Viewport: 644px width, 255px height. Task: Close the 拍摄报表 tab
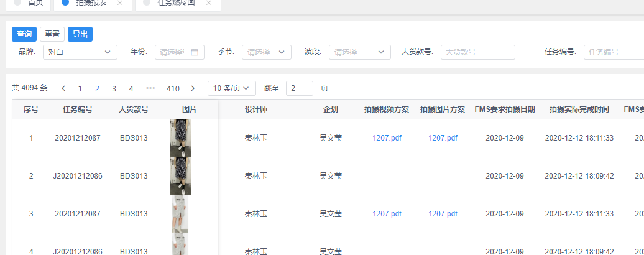tap(120, 3)
